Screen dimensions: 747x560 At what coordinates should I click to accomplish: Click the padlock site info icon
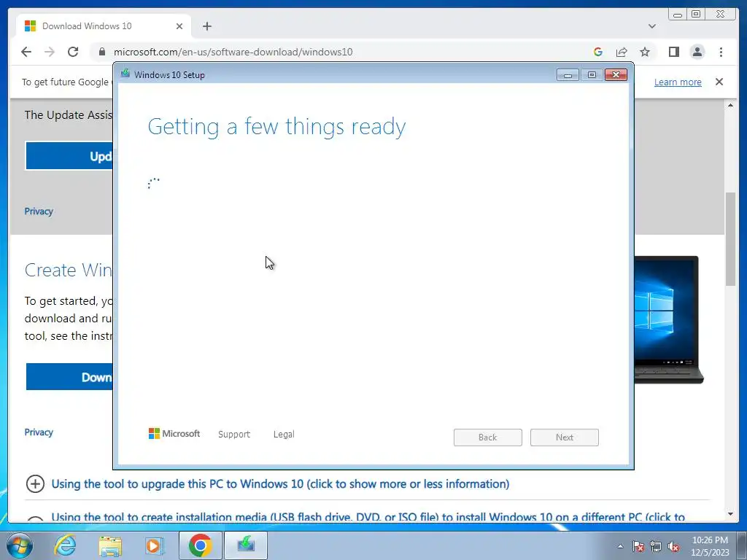pos(101,52)
